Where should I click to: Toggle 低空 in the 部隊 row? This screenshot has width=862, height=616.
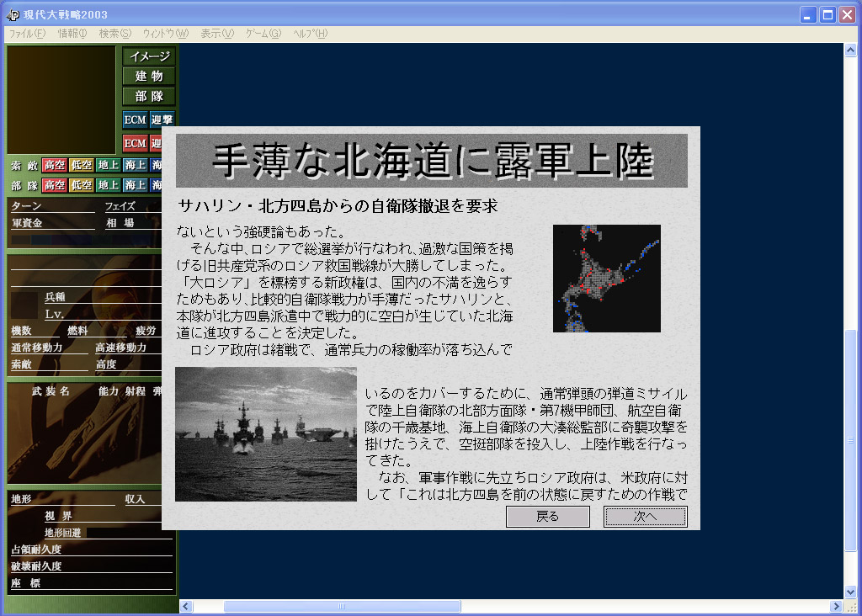82,185
